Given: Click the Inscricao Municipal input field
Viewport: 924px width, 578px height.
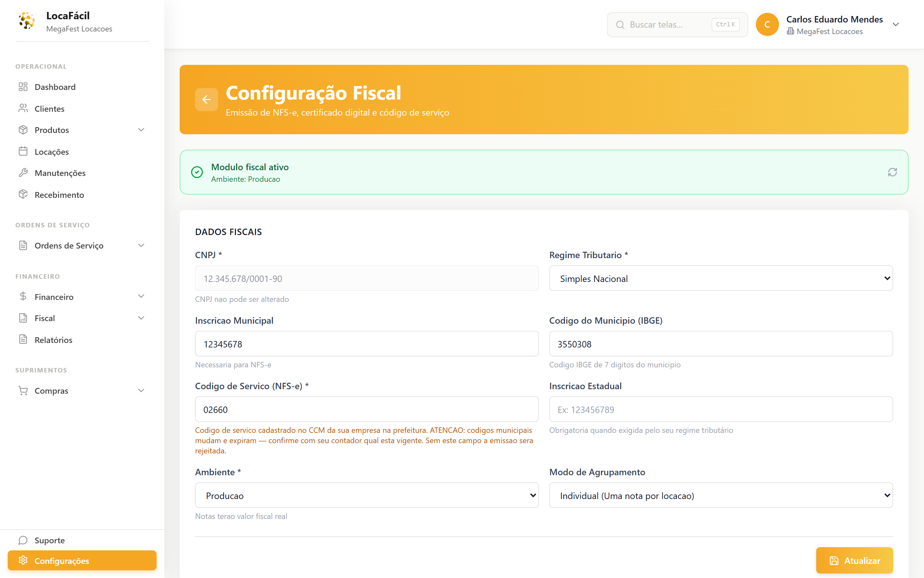Looking at the screenshot, I should (x=366, y=344).
